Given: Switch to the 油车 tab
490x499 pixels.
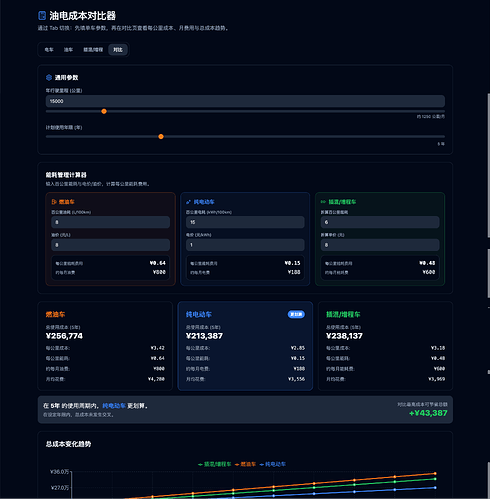Looking at the screenshot, I should click(x=68, y=50).
